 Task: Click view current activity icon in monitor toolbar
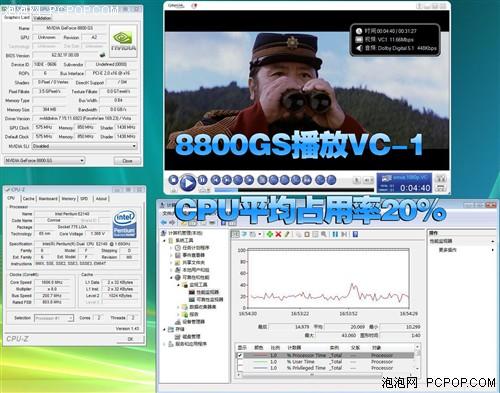pyautogui.click(x=235, y=234)
